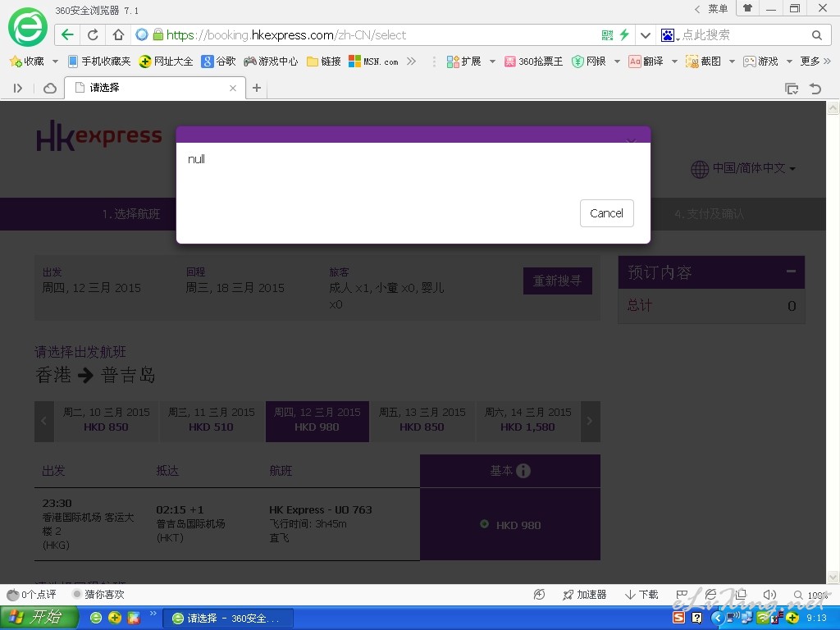
Task: Click the question mark help icon in the taskbar
Action: 696,618
